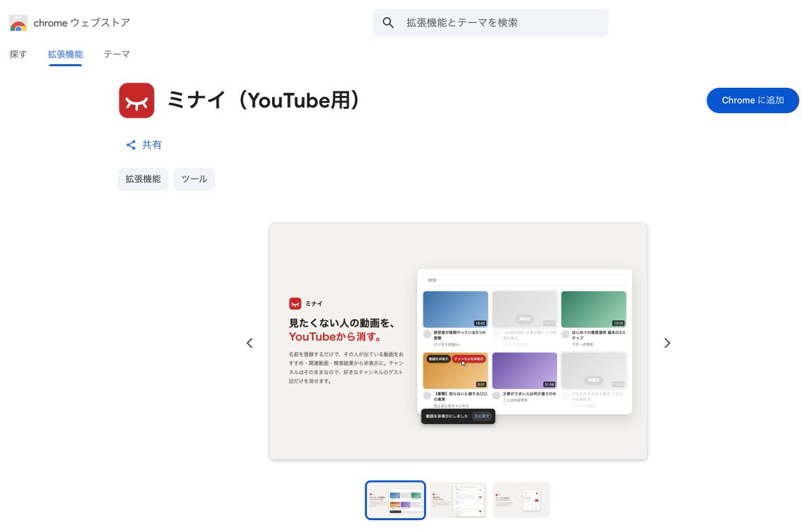Click the red text YouTubeから消す。
This screenshot has width=812, height=529.
(x=335, y=337)
